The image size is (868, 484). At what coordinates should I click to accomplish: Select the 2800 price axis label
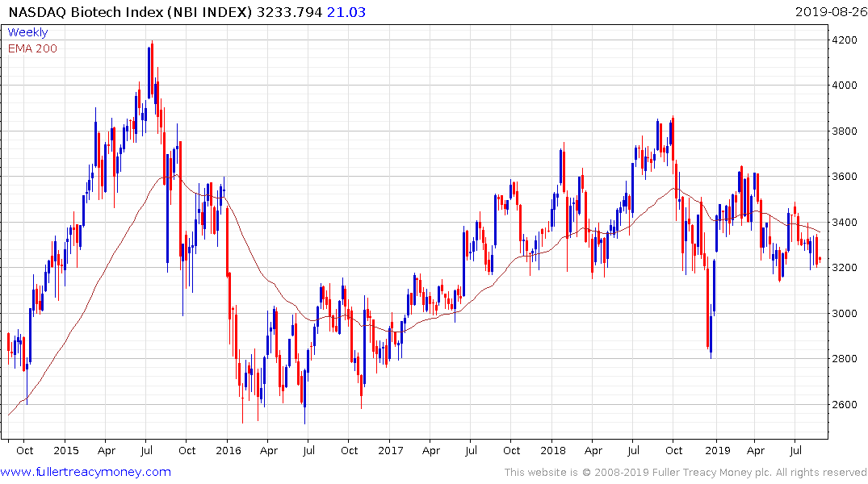845,359
